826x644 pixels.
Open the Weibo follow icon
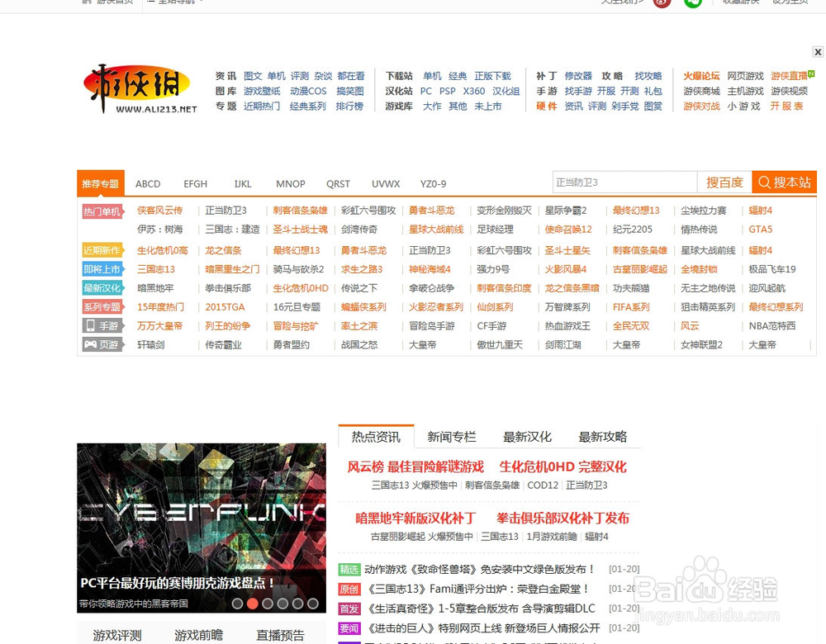[x=662, y=2]
